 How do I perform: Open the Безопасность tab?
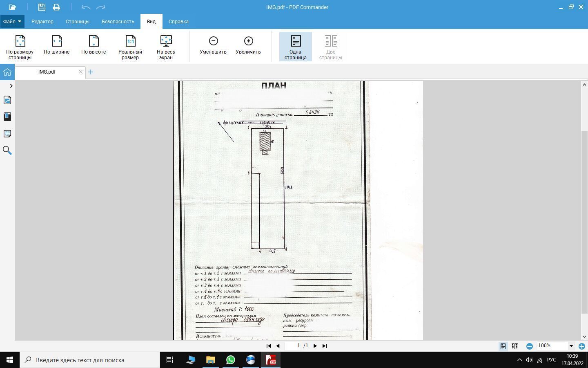(x=118, y=22)
